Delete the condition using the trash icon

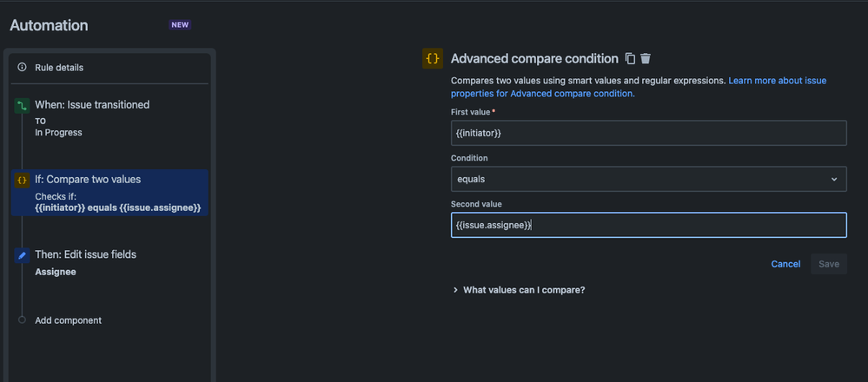[x=646, y=59]
